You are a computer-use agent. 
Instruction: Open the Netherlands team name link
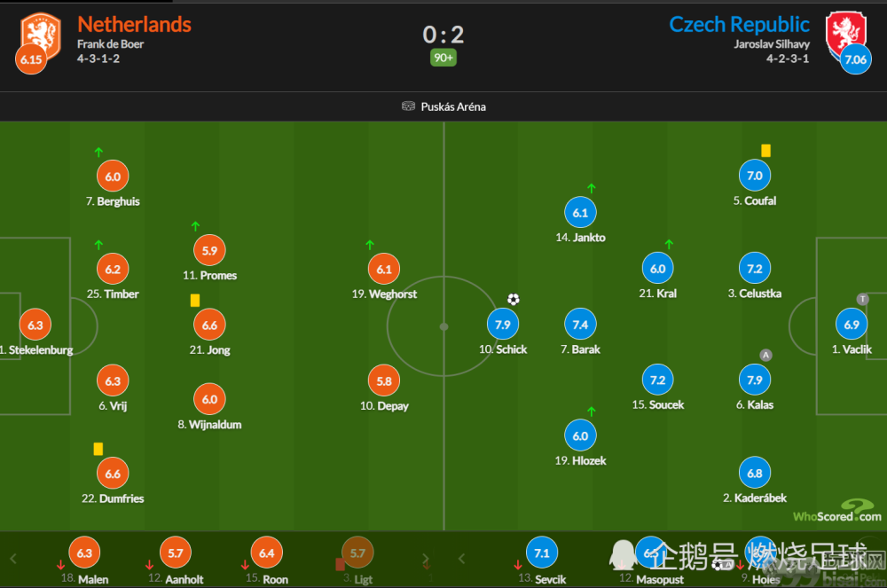134,24
